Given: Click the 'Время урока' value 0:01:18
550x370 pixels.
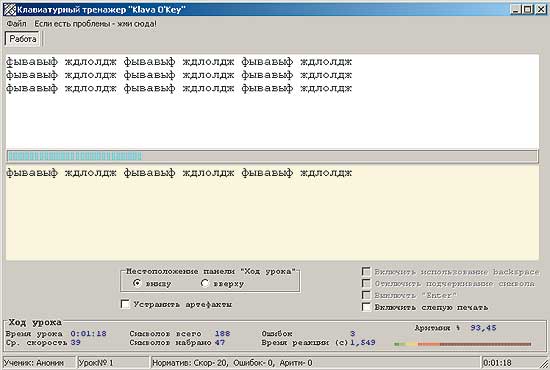Looking at the screenshot, I should tap(88, 334).
